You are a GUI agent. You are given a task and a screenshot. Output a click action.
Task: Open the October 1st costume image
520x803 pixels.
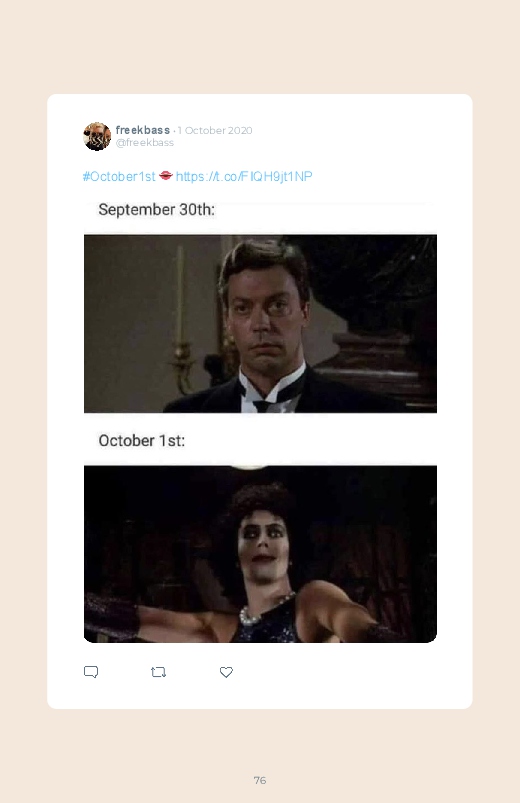point(260,554)
